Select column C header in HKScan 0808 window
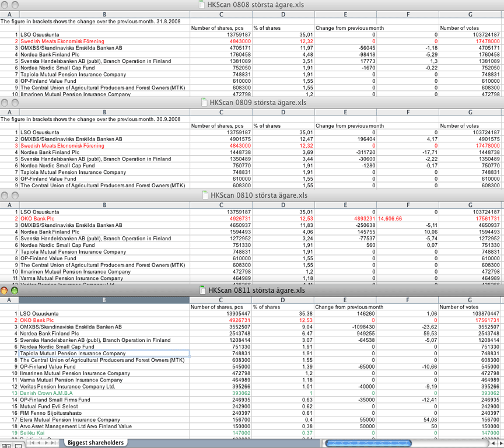Viewport: 504px width, 448px height. coord(221,15)
